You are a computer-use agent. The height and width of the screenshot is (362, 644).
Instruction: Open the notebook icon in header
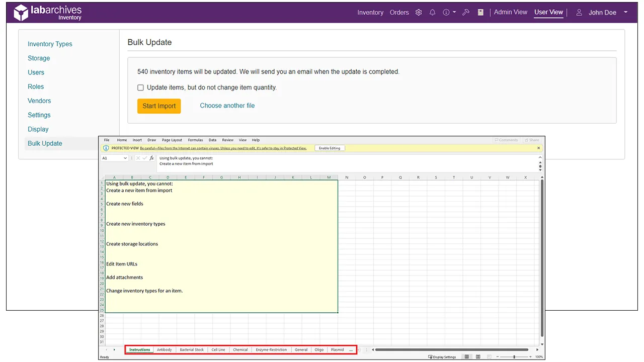click(x=480, y=13)
